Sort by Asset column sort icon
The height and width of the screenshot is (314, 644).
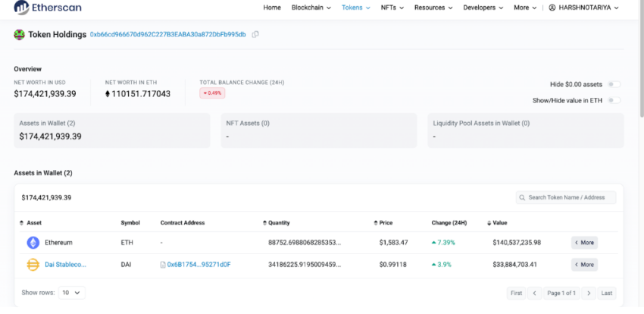click(x=21, y=223)
